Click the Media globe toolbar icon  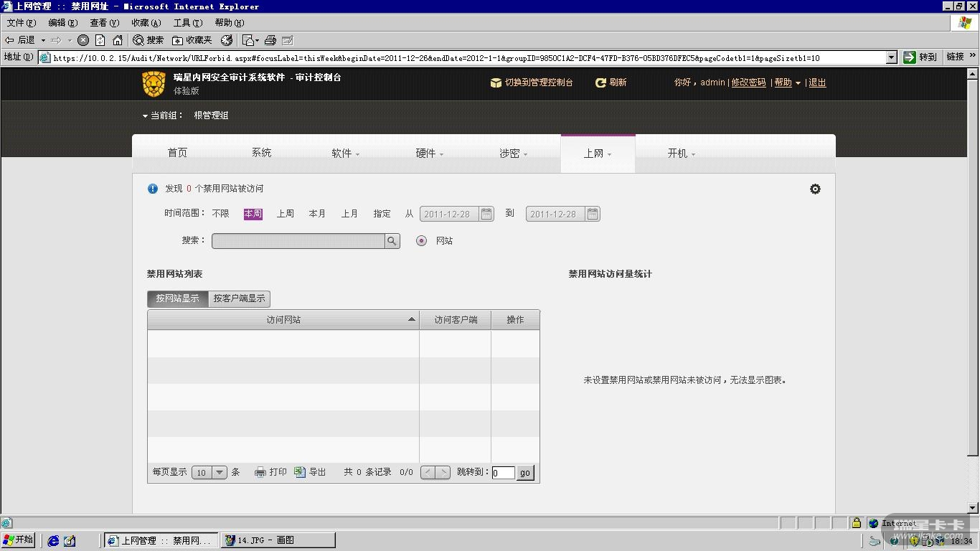(x=227, y=40)
